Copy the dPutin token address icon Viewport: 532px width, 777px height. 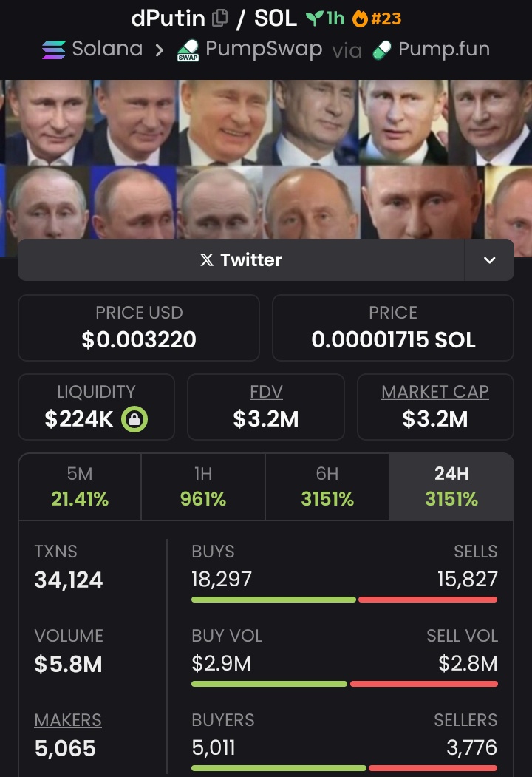pos(219,18)
